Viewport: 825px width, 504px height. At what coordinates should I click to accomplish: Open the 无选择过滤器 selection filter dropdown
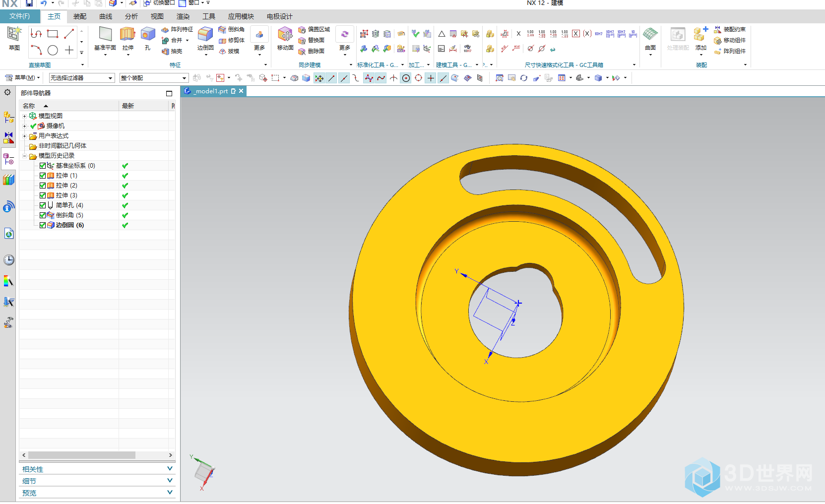[82, 78]
